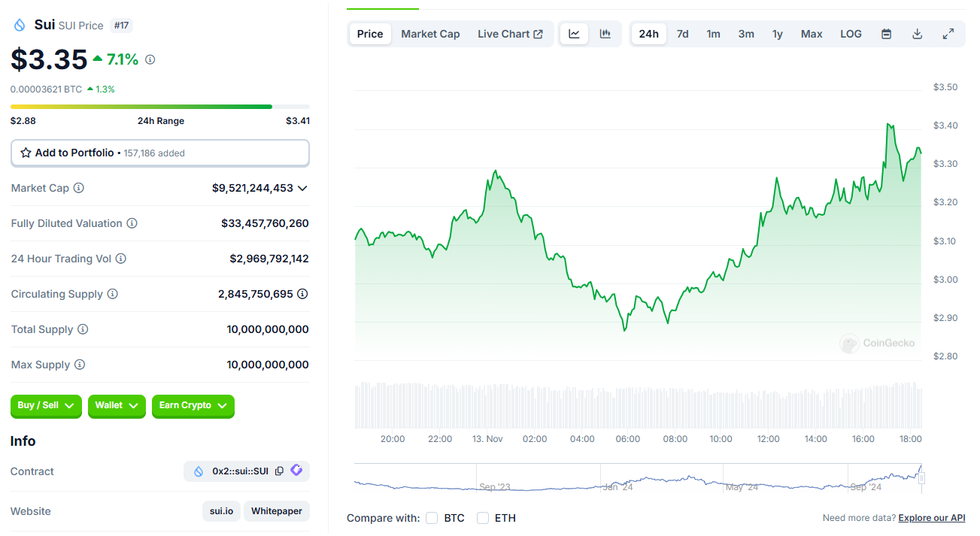Show Max Supply info icon

pyautogui.click(x=80, y=365)
